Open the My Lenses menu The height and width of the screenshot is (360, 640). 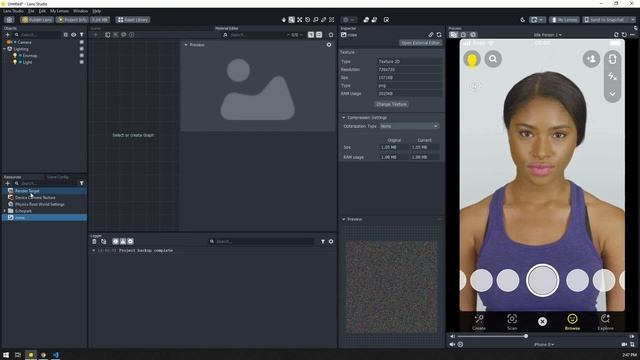point(59,11)
